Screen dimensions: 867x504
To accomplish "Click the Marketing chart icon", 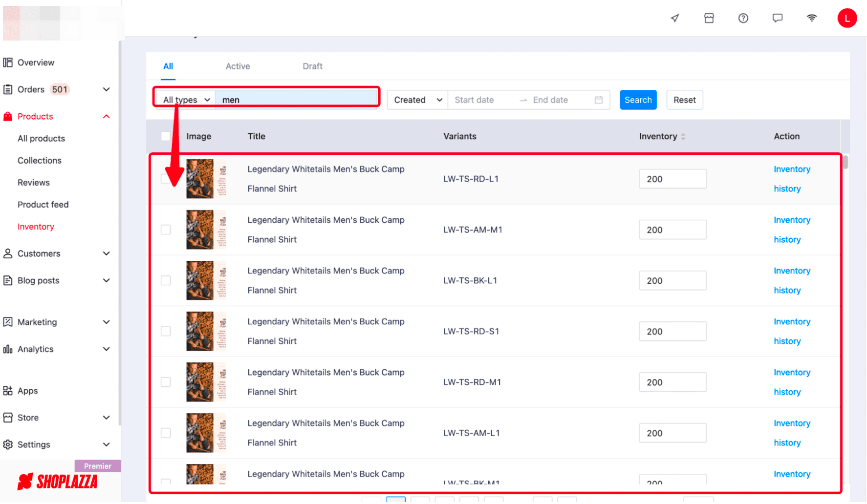I will pyautogui.click(x=8, y=322).
